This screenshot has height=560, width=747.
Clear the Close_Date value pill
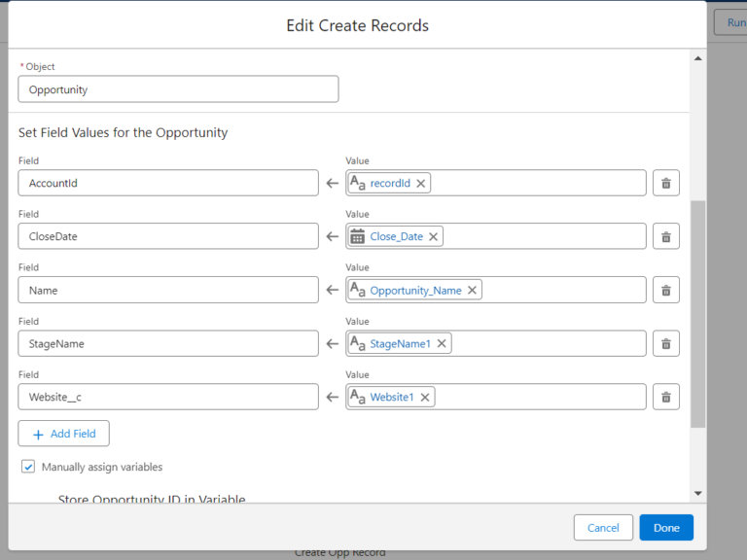[x=434, y=236]
